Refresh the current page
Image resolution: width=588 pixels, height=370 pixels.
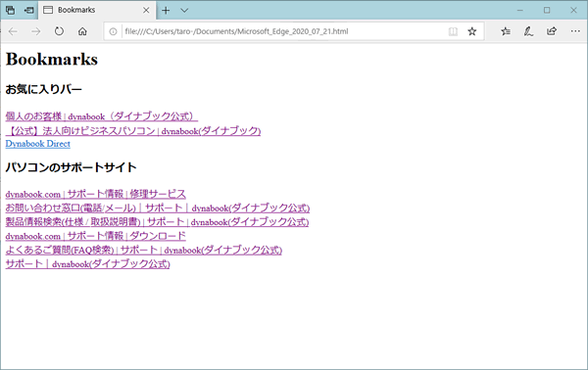coord(59,31)
